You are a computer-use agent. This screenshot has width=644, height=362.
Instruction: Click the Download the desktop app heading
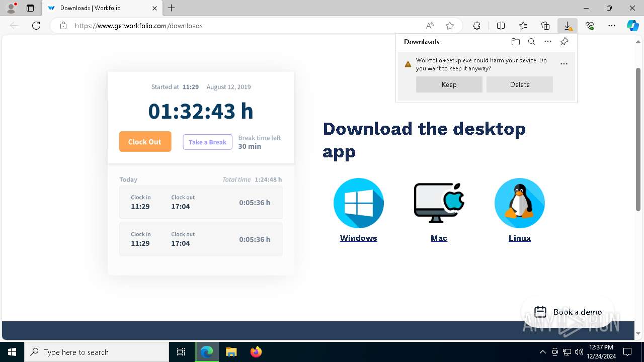[424, 140]
